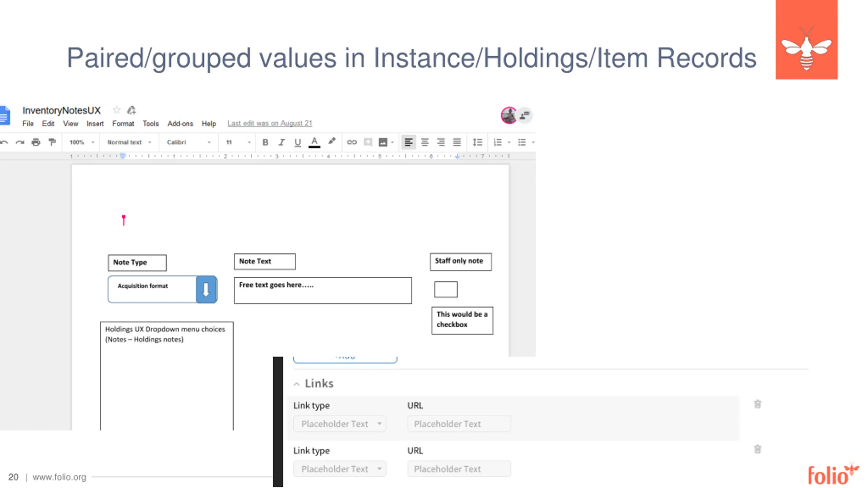Click the Note Text label box

pyautogui.click(x=265, y=262)
